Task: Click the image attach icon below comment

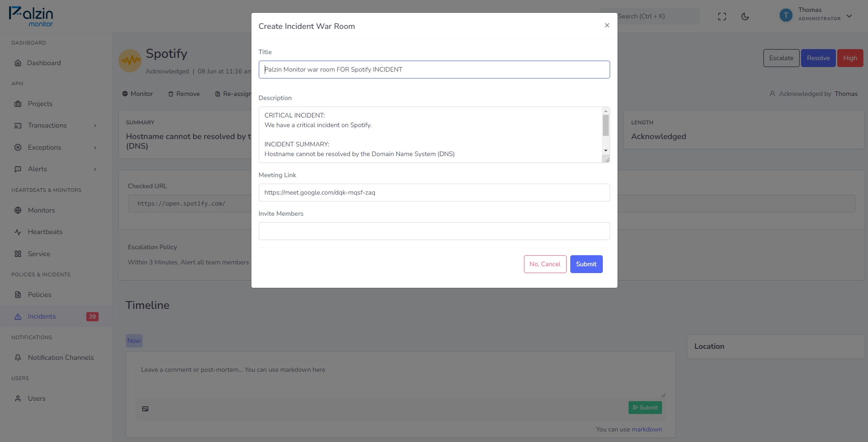Action: click(145, 409)
